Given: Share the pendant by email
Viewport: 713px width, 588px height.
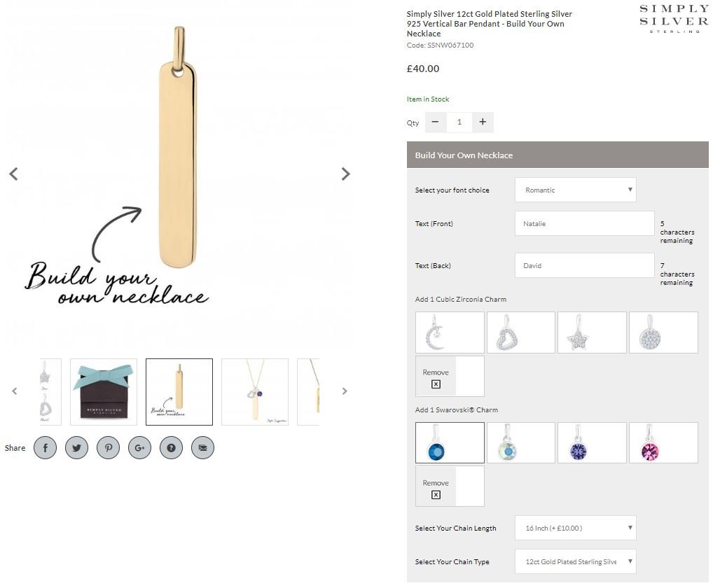Looking at the screenshot, I should coord(203,447).
